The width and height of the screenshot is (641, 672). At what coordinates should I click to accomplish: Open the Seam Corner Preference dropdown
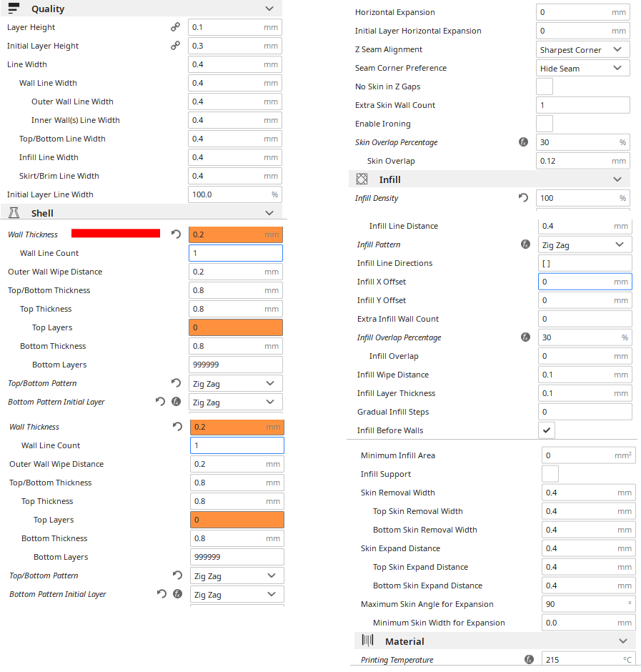[x=582, y=69]
